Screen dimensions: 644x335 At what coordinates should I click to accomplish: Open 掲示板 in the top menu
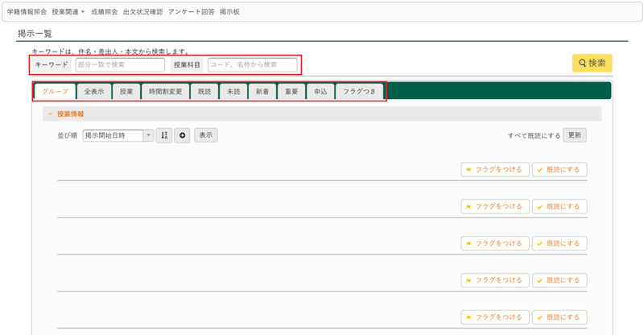229,12
